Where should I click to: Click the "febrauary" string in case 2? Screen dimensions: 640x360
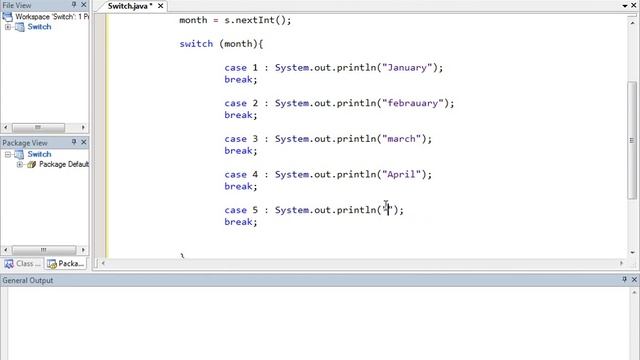tap(412, 103)
